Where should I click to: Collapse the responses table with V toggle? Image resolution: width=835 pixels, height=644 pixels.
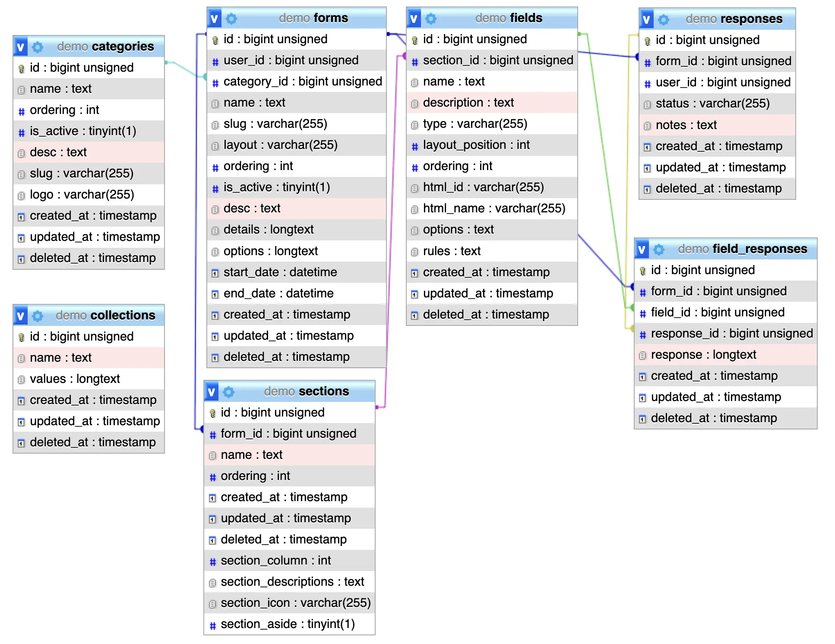[x=647, y=19]
